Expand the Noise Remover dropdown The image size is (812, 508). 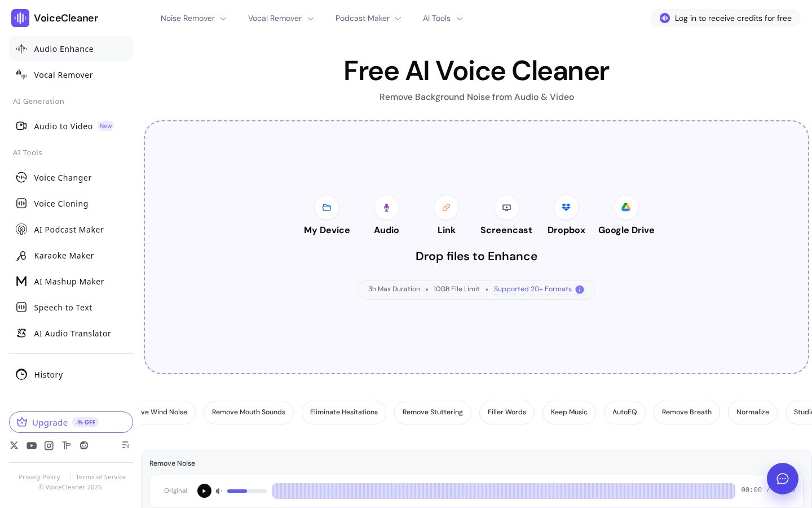193,19
